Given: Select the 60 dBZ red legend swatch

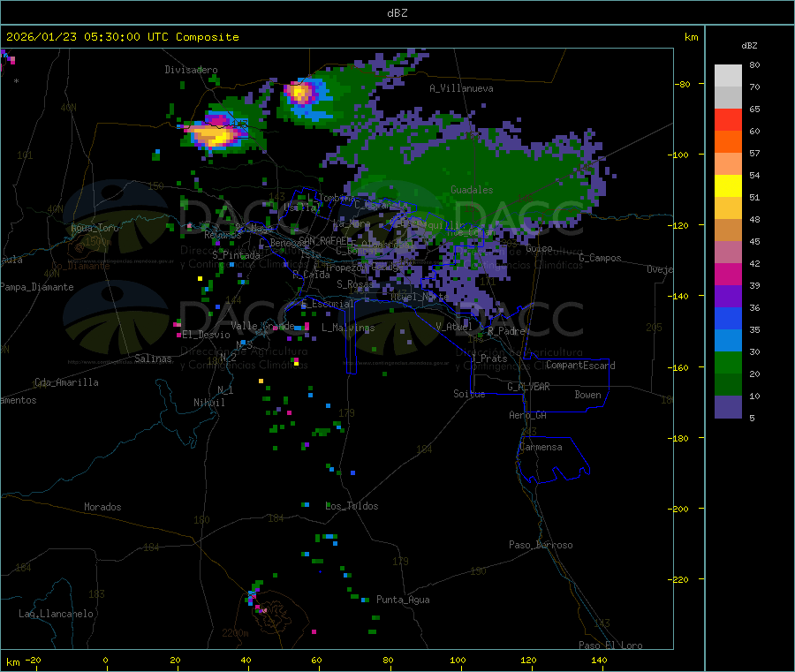Looking at the screenshot, I should 728,119.
